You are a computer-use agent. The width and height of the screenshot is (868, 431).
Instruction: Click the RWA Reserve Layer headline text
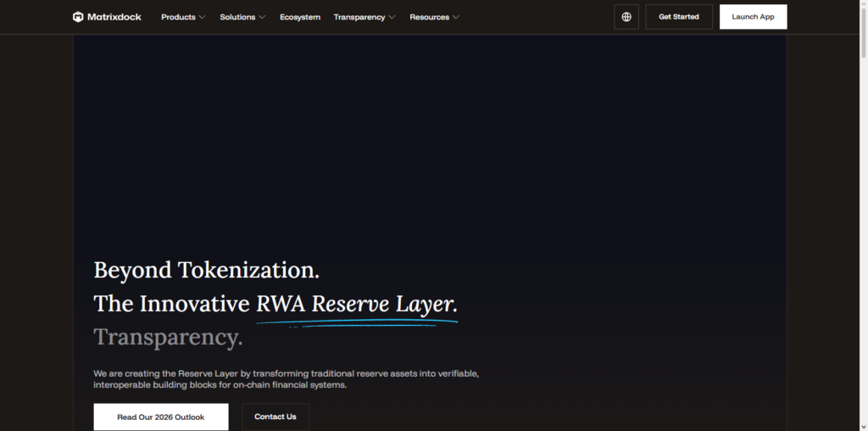357,304
